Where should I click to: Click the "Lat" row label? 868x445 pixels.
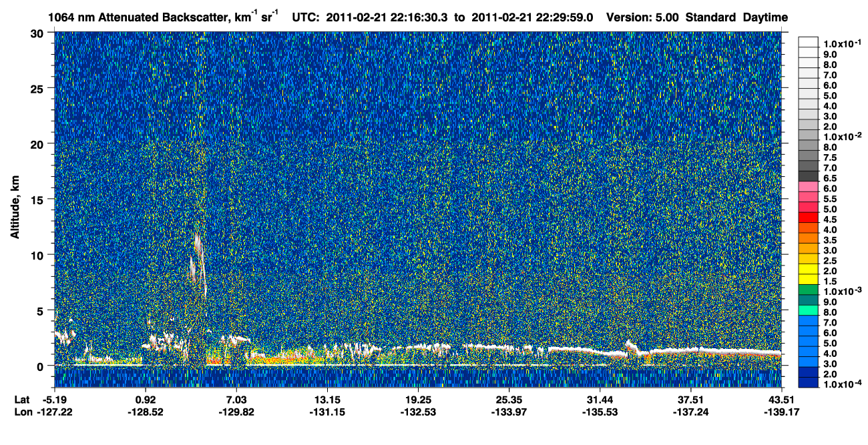(x=23, y=400)
